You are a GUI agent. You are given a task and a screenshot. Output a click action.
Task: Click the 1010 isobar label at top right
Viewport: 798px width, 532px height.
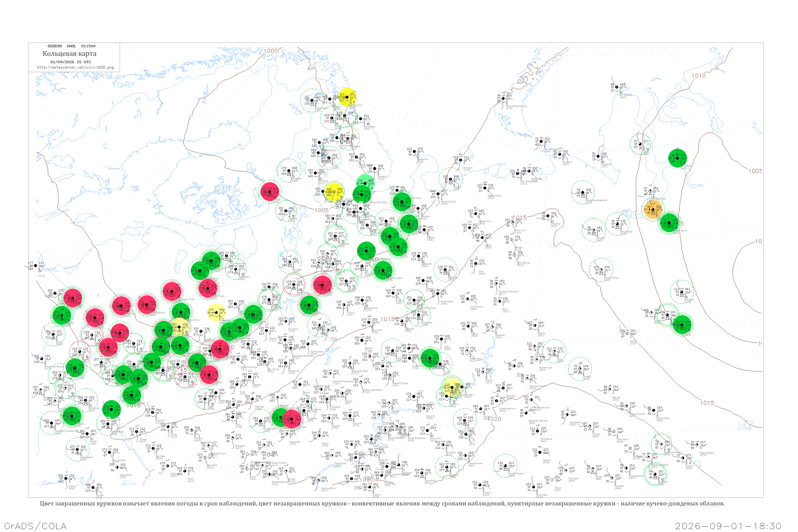click(x=699, y=76)
